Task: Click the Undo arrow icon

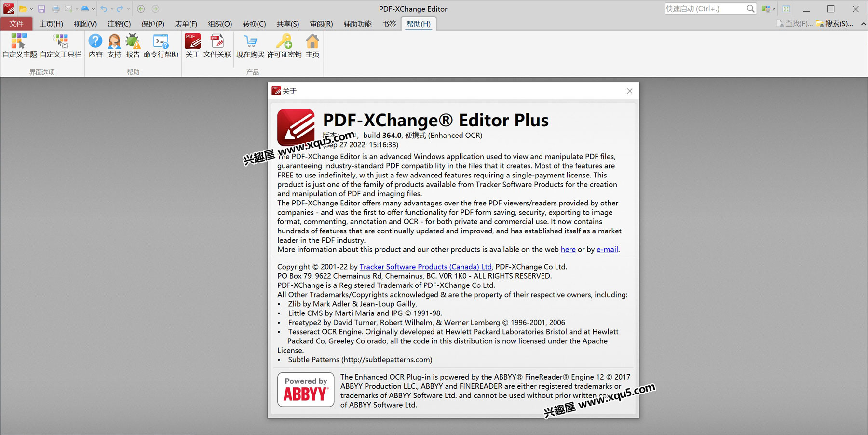Action: point(104,9)
